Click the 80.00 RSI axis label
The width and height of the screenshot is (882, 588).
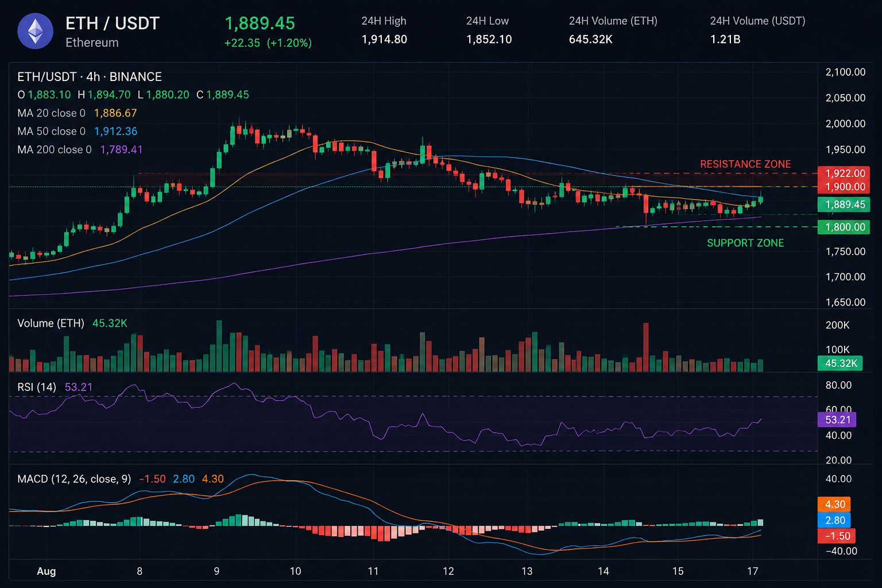[838, 385]
